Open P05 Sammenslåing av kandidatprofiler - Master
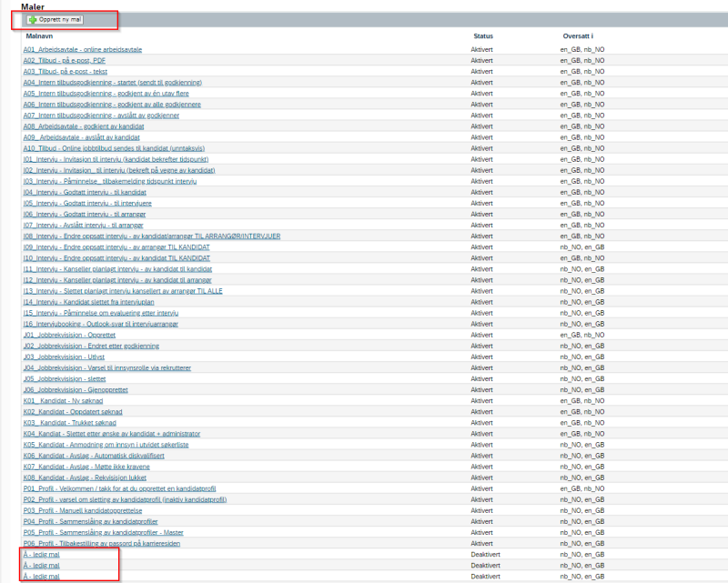The width and height of the screenshot is (728, 583). [104, 533]
